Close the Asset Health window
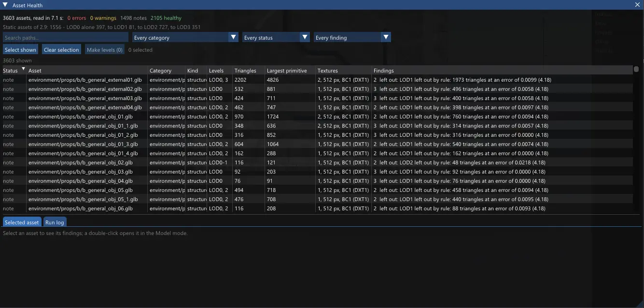 [638, 5]
